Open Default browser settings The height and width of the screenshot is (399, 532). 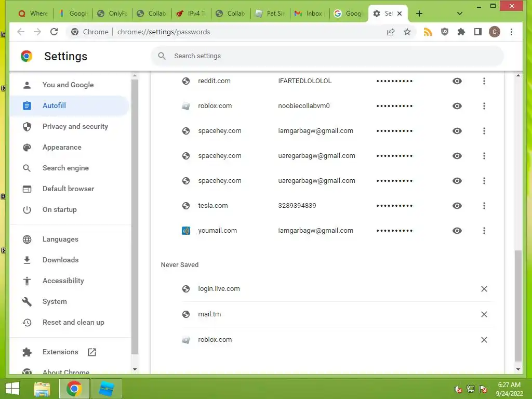[70, 189]
